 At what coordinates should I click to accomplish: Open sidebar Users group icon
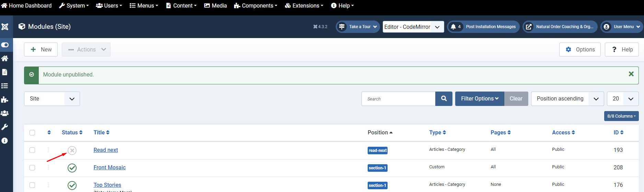(5, 113)
